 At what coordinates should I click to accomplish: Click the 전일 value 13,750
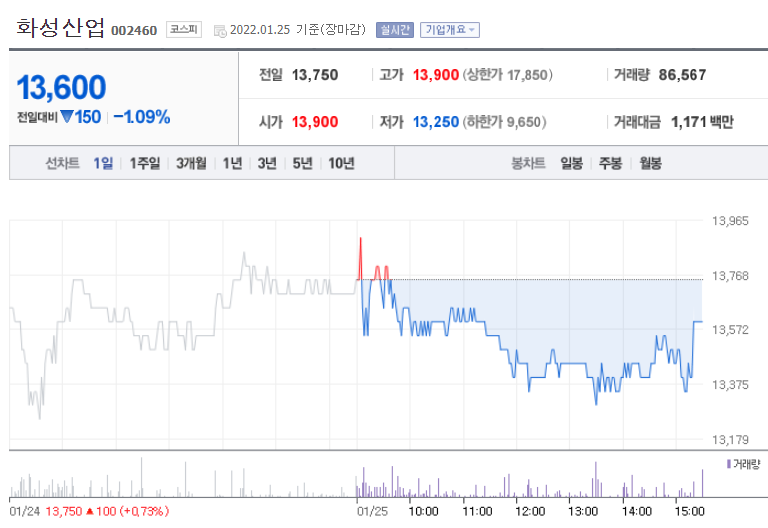315,75
